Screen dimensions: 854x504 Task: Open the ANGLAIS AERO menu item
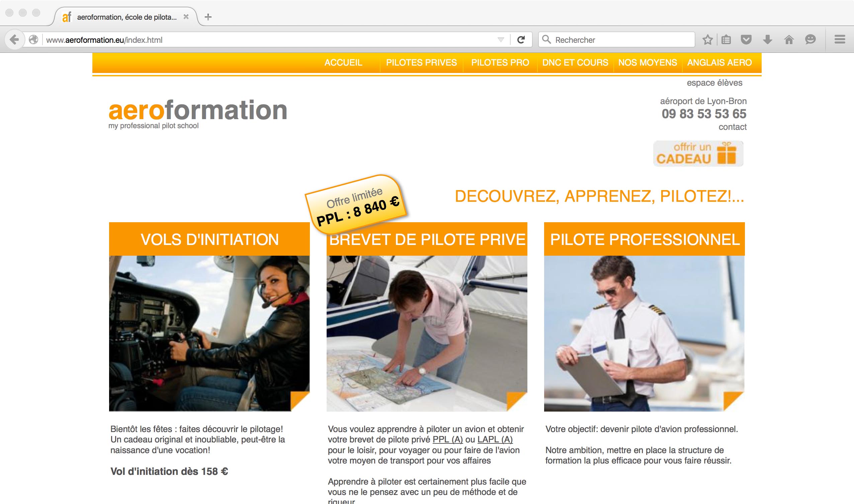point(719,63)
